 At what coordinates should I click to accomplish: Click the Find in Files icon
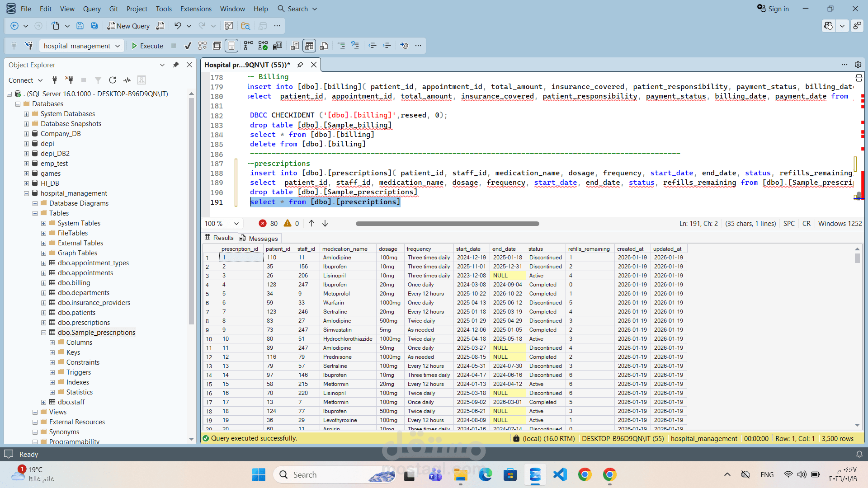click(245, 26)
